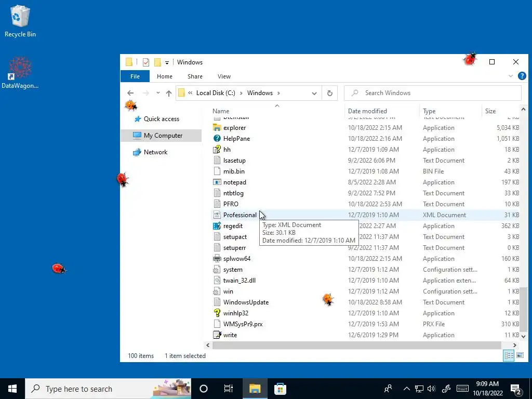Screen dimensions: 532x399
Task: Click the chevron after Local Disk (C:)
Action: click(x=241, y=93)
